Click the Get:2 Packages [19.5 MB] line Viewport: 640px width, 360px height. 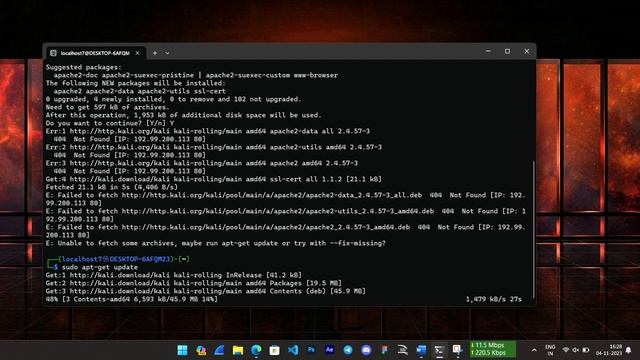click(194, 283)
